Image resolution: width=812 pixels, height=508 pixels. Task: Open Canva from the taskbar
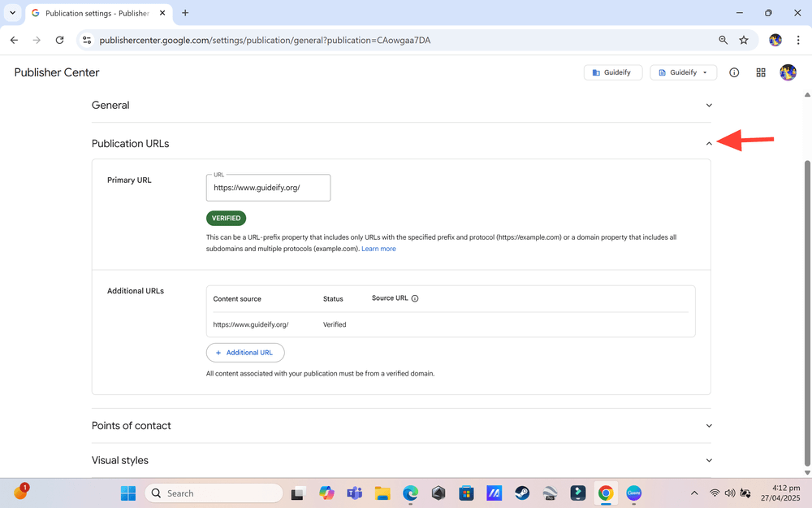(x=634, y=493)
